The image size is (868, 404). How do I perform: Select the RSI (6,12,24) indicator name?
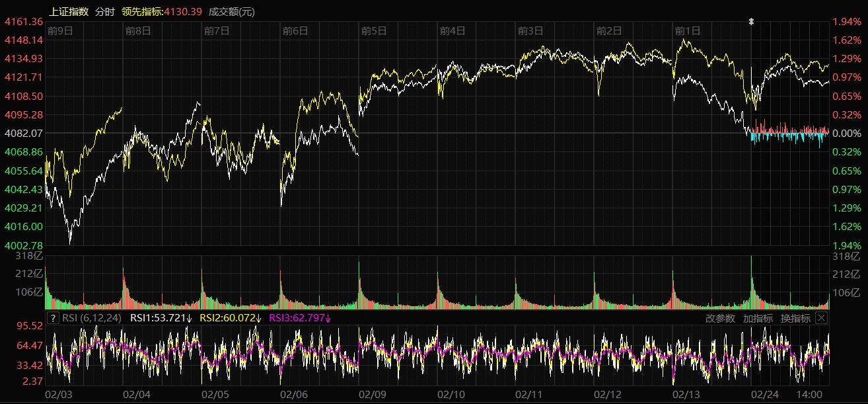click(x=92, y=318)
